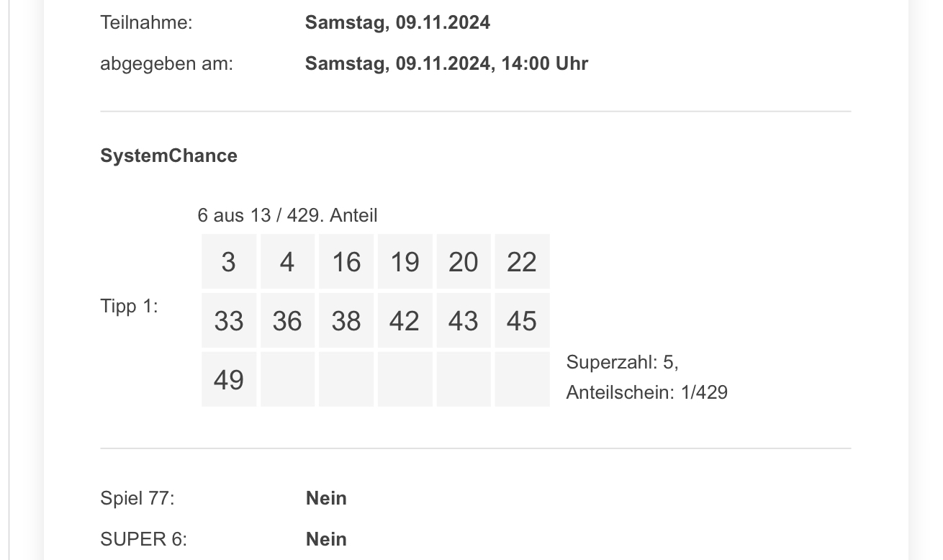943x560 pixels.
Task: Click the Spiel 77 'Nein' value
Action: click(326, 498)
